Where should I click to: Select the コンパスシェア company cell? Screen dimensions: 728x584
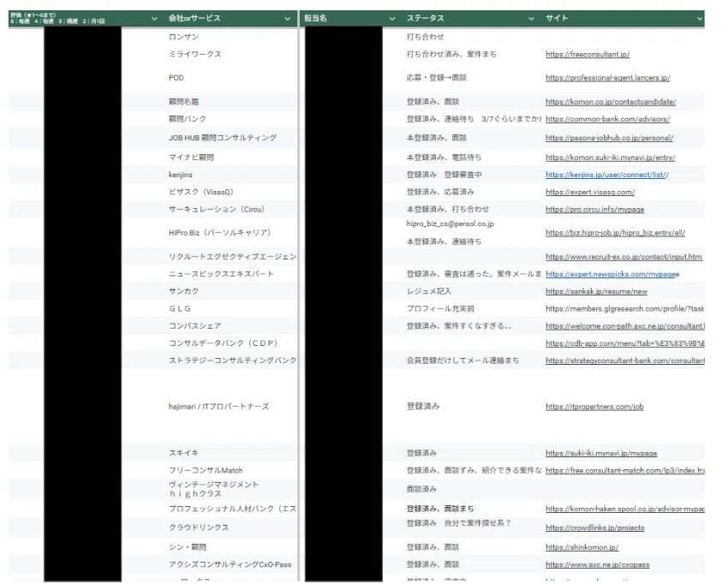click(194, 326)
